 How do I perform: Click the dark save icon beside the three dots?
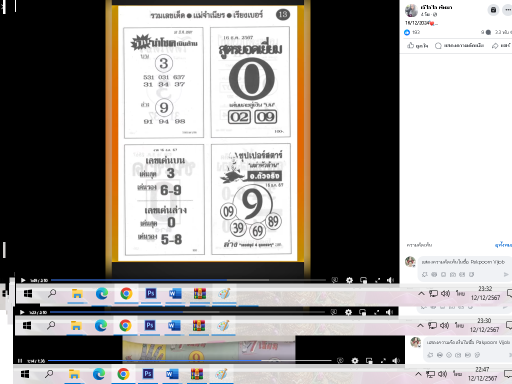[493, 10]
